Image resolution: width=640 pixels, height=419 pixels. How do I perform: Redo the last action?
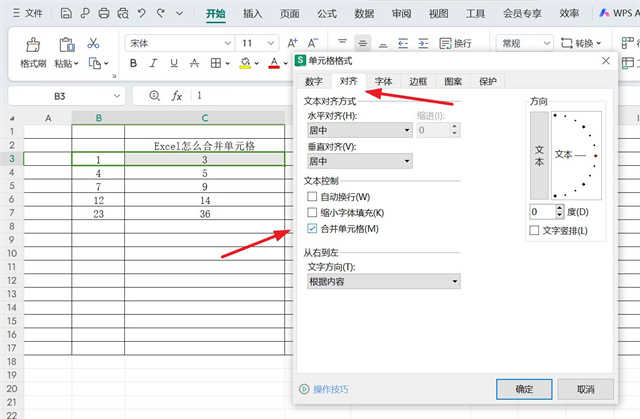(x=161, y=13)
